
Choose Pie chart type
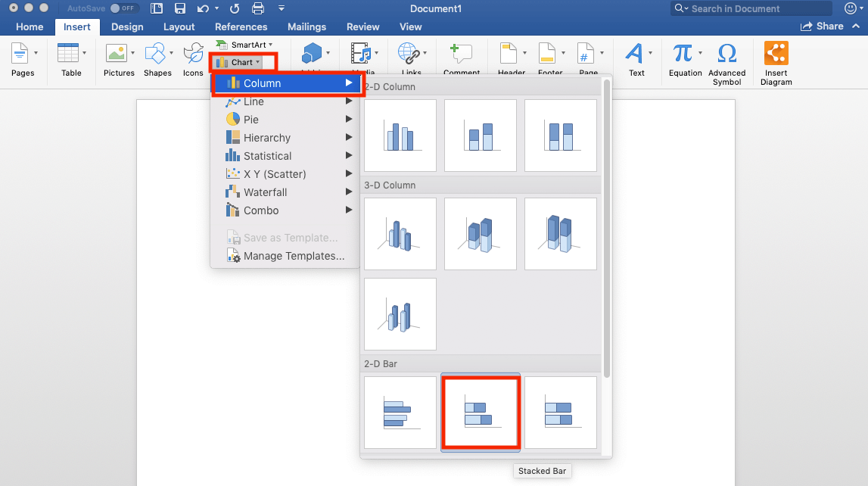[287, 120]
